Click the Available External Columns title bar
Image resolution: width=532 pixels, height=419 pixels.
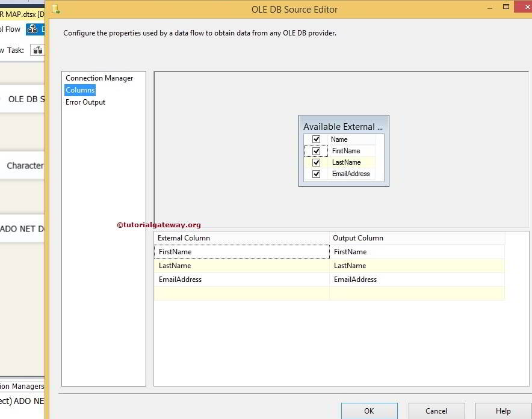[344, 126]
